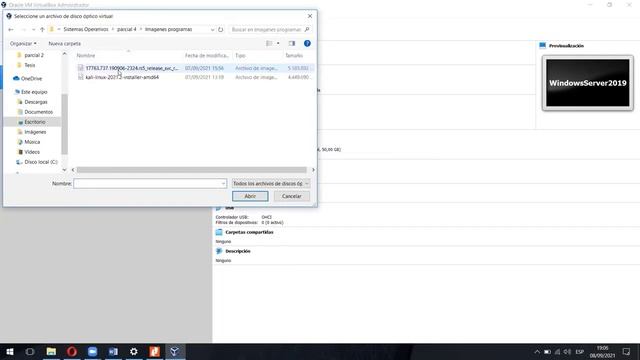The height and width of the screenshot is (360, 640).
Task: Open the taskbar clock and date
Action: (602, 352)
